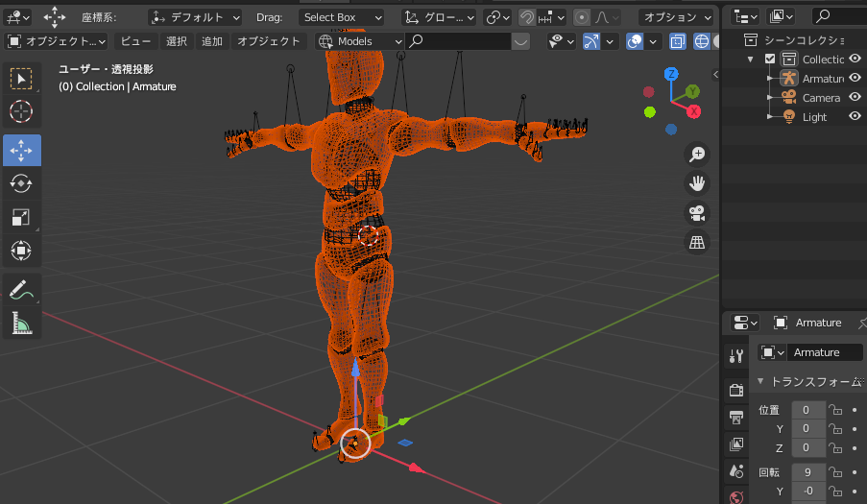This screenshot has height=504, width=867.
Task: Activate the Transform tool
Action: point(21,251)
